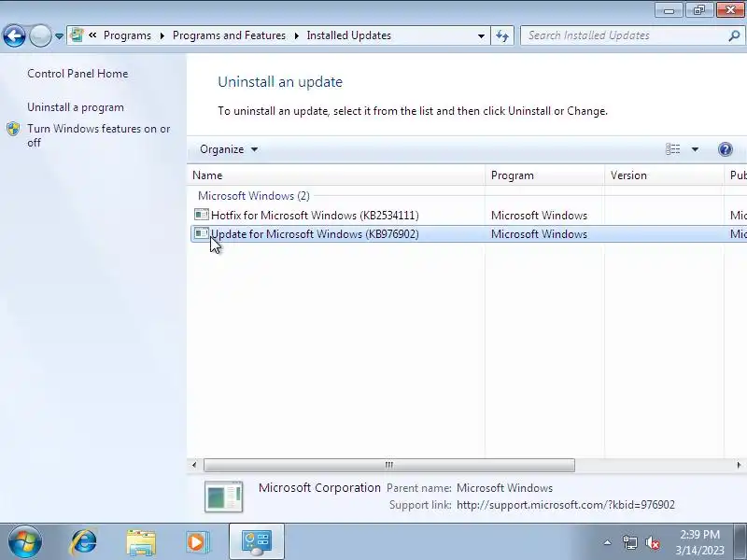The width and height of the screenshot is (747, 560).
Task: Open the recent pages dropdown arrow
Action: 59,35
